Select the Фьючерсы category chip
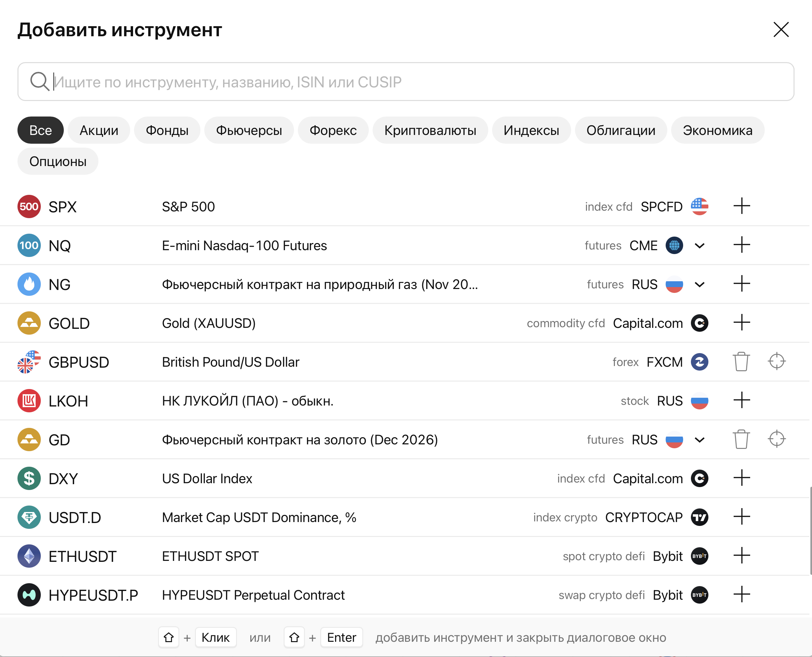 click(x=249, y=130)
